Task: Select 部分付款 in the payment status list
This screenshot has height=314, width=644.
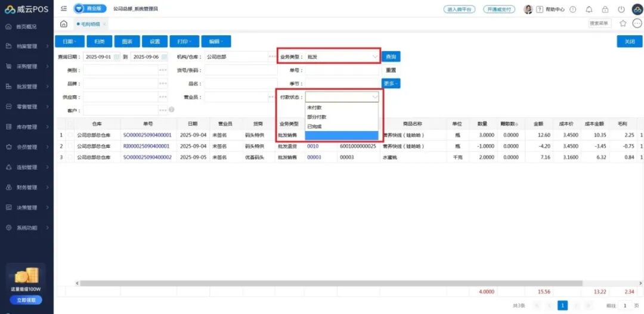Action: pyautogui.click(x=317, y=117)
